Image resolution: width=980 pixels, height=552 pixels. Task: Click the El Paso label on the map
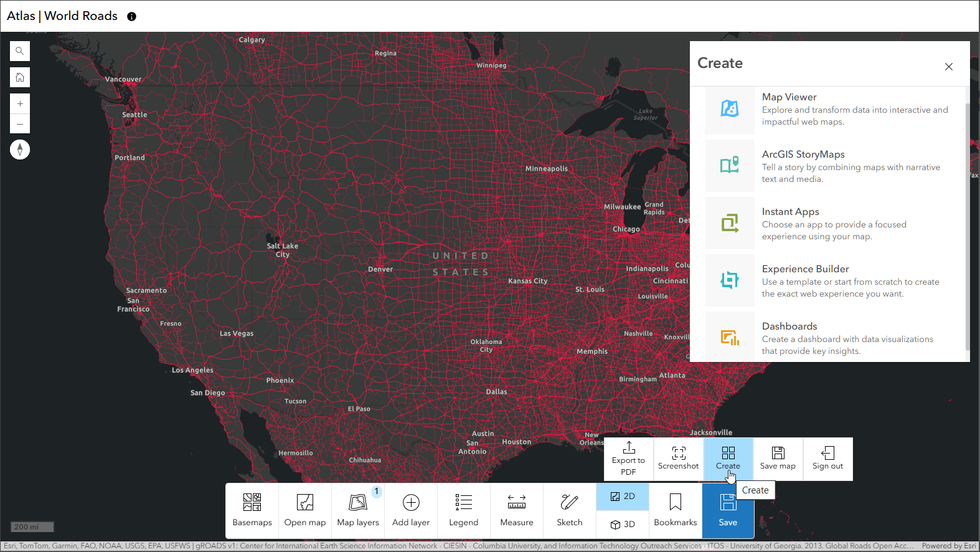coord(359,409)
